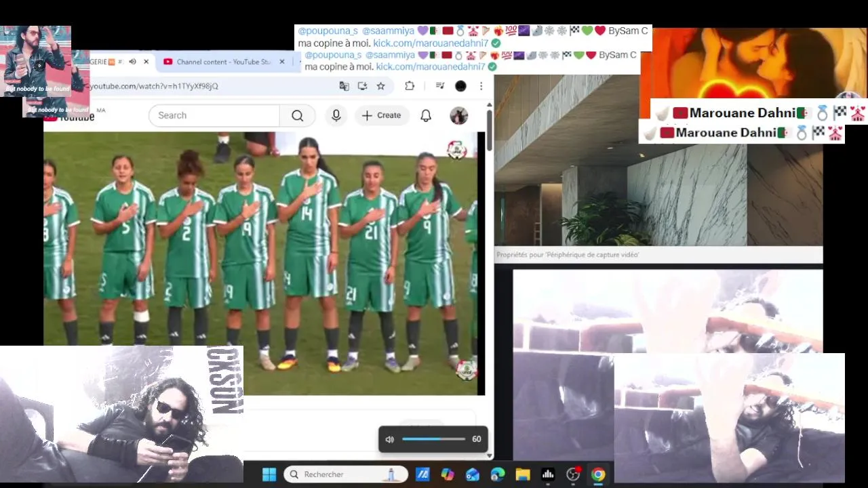Mute the tab via its speaker icon
868x488 pixels.
132,62
